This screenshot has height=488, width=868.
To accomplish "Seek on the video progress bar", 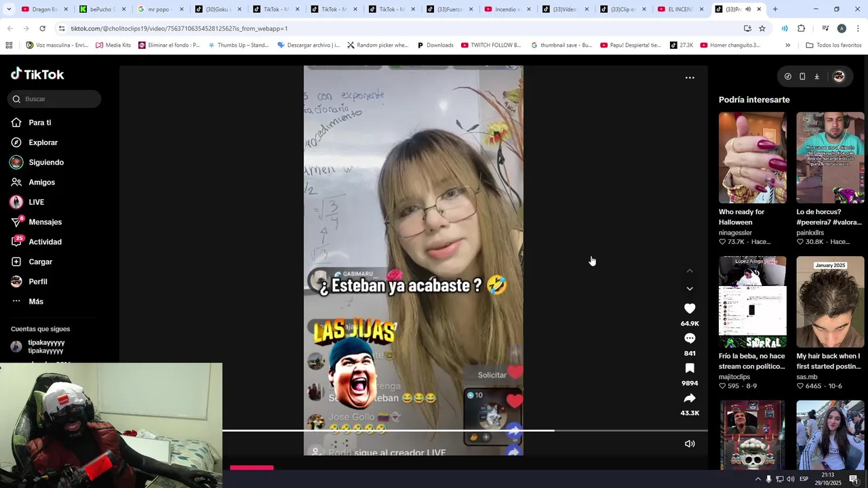I will coord(465,430).
